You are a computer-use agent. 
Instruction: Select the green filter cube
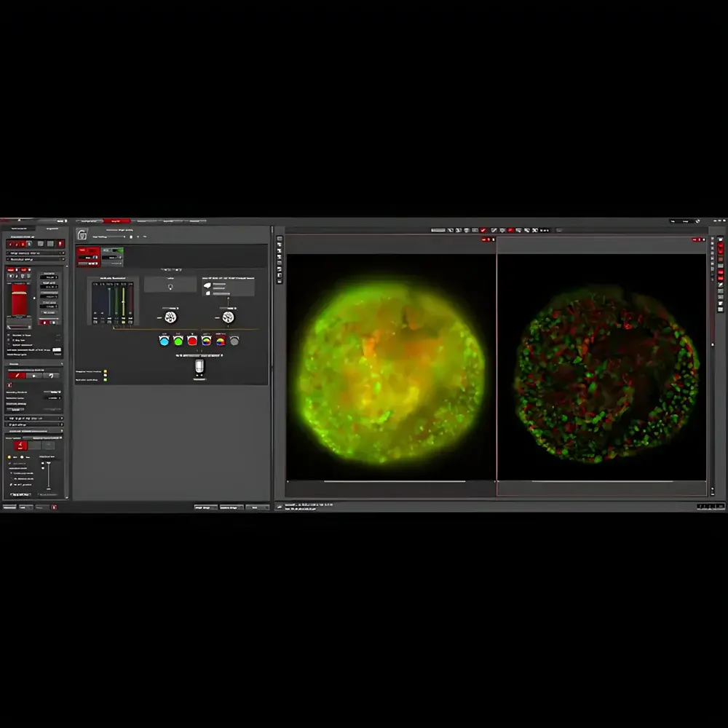tap(178, 341)
